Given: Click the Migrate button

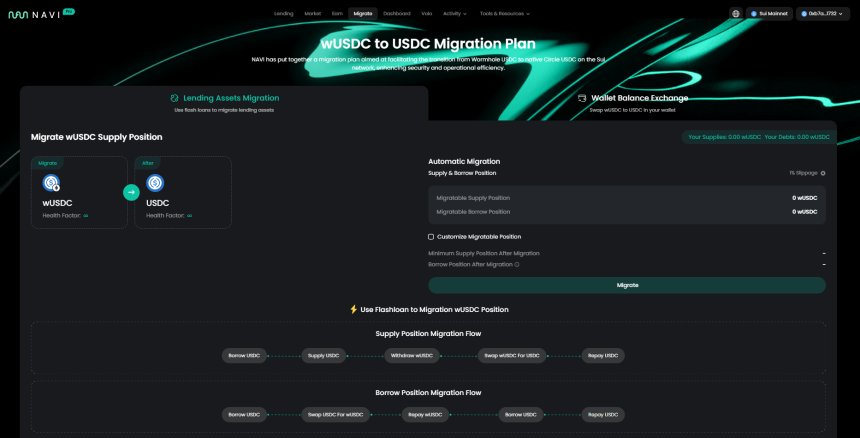Looking at the screenshot, I should [627, 285].
